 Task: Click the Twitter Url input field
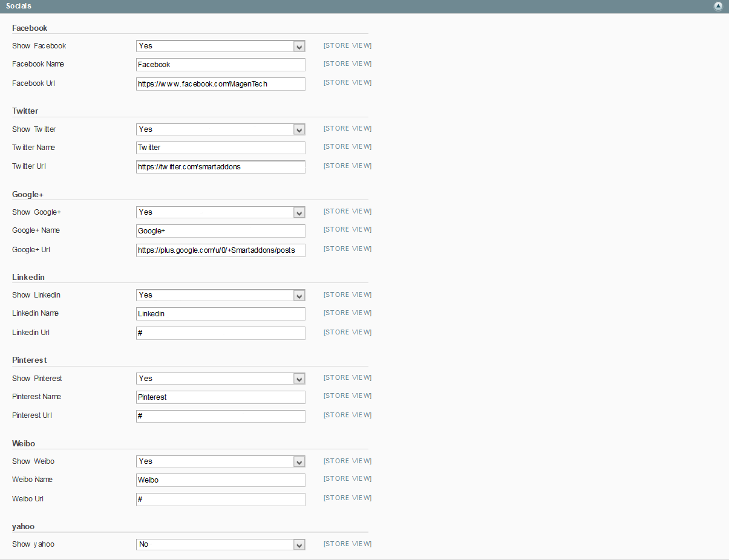point(221,167)
